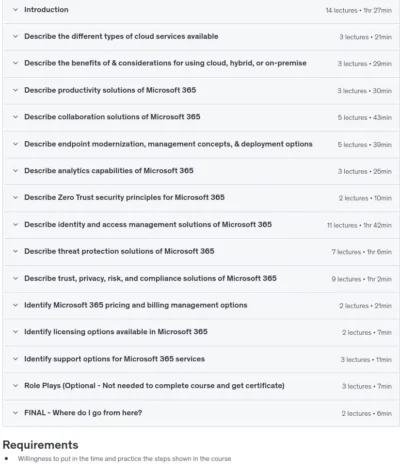
Task: Select the 9 lectures 1hr 2min label
Action: pos(362,279)
